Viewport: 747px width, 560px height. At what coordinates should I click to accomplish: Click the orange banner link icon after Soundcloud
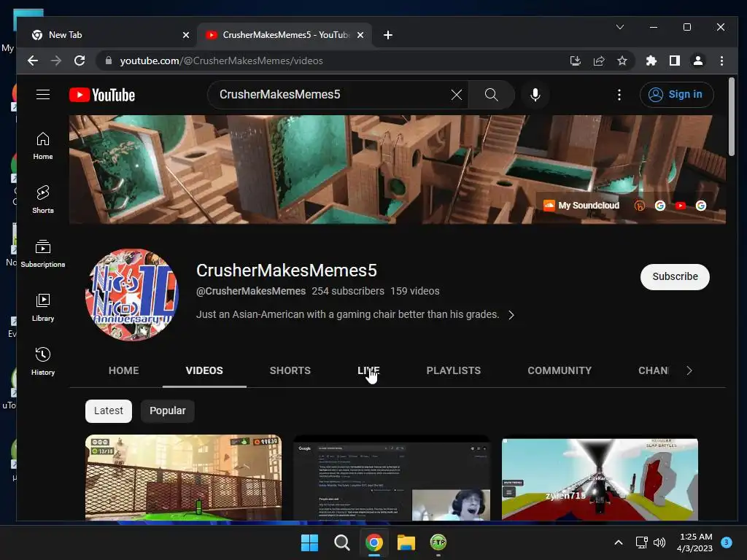639,206
